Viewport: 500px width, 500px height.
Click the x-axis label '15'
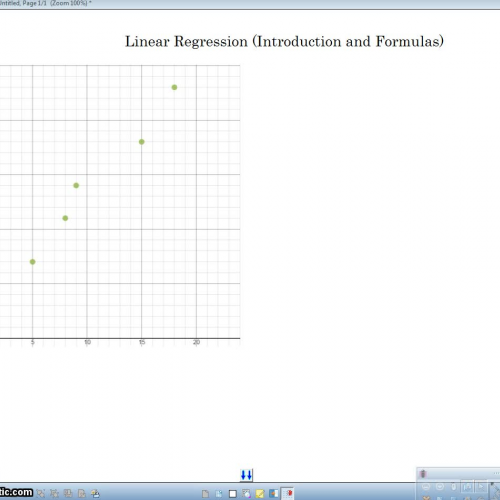tap(142, 342)
